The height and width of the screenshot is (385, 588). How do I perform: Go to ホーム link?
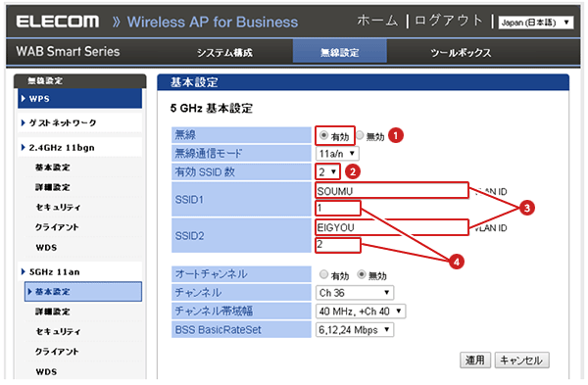[x=377, y=21]
